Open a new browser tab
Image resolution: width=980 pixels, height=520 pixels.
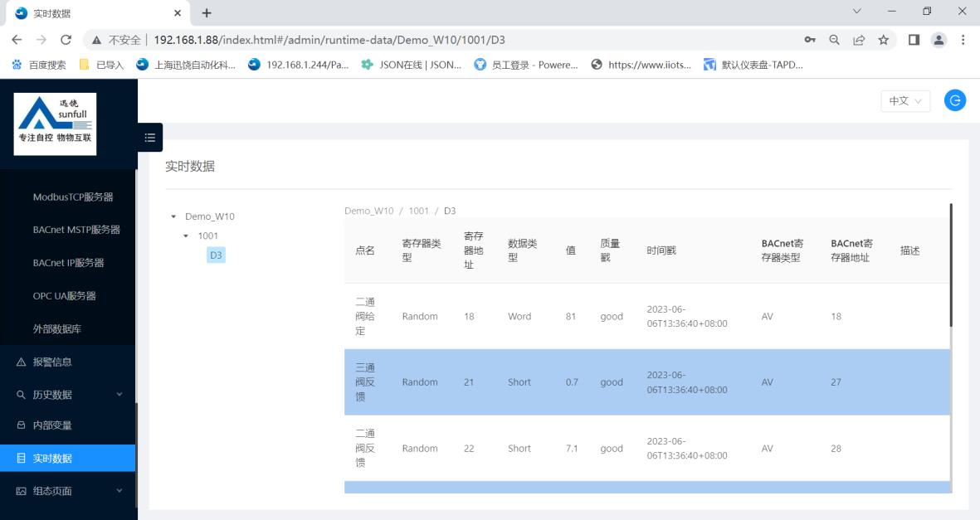tap(207, 12)
